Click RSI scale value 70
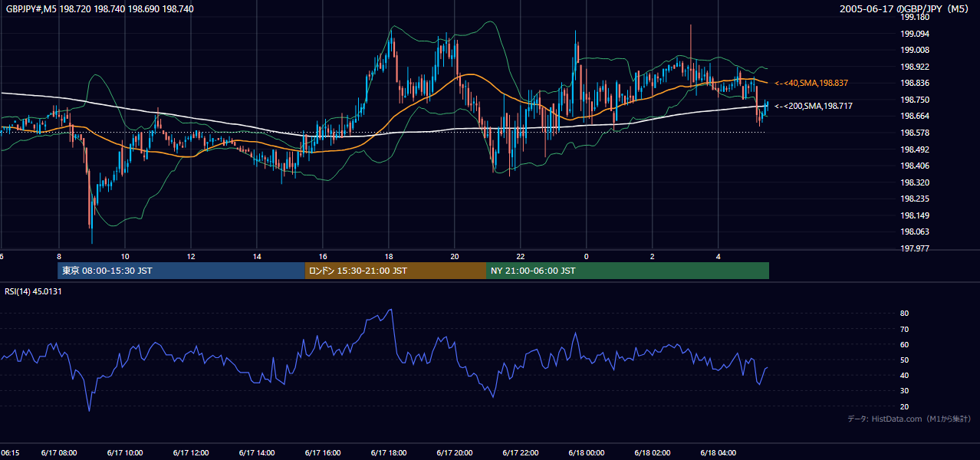This screenshot has width=980, height=460. pos(905,329)
